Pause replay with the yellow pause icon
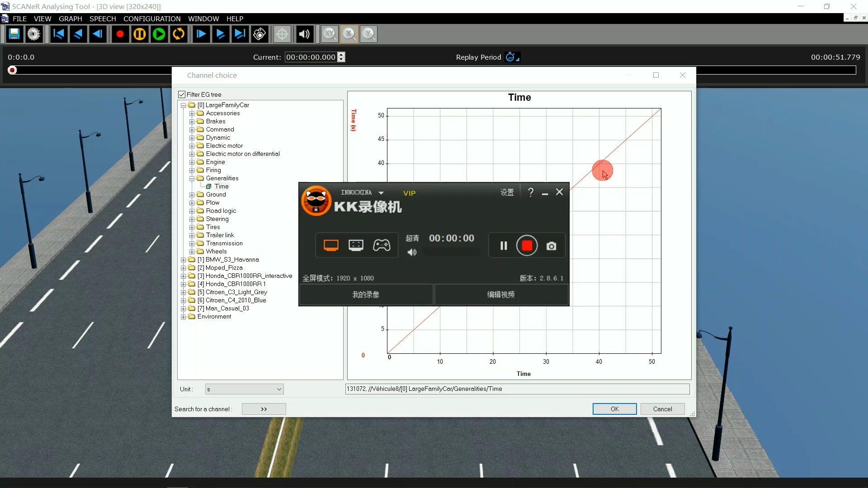Image resolution: width=868 pixels, height=488 pixels. coord(140,34)
